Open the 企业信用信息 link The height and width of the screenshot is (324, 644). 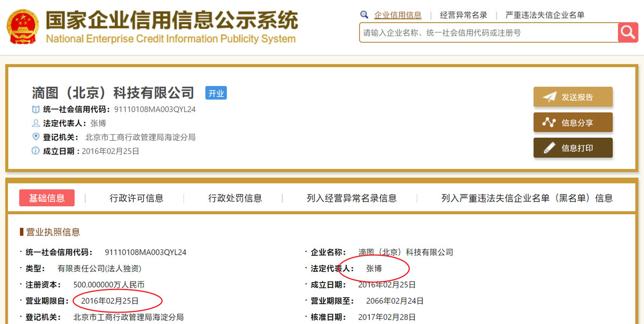coord(398,15)
